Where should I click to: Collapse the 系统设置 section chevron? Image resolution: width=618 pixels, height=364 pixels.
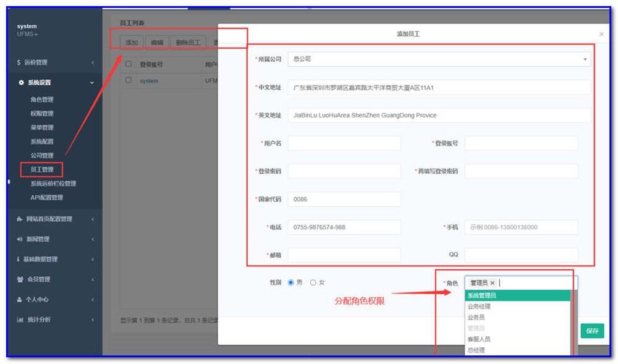pos(93,82)
